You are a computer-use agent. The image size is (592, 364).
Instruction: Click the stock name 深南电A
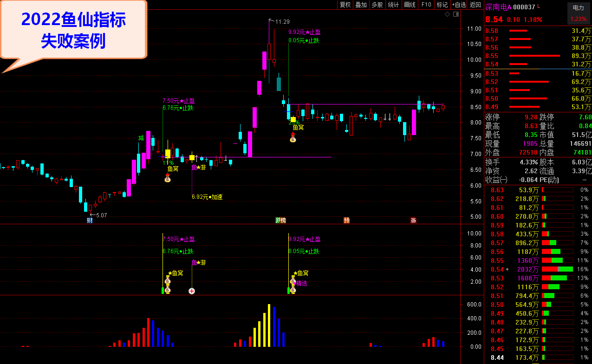498,7
